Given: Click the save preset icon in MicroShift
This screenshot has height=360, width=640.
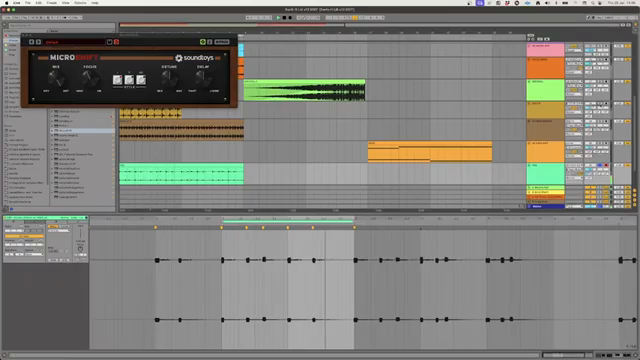Looking at the screenshot, I should coord(109,42).
